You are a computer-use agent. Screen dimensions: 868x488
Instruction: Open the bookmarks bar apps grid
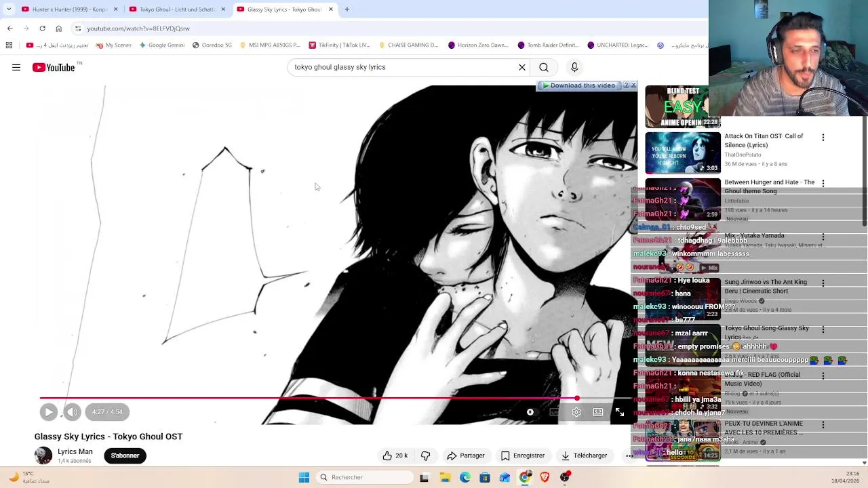[x=9, y=45]
